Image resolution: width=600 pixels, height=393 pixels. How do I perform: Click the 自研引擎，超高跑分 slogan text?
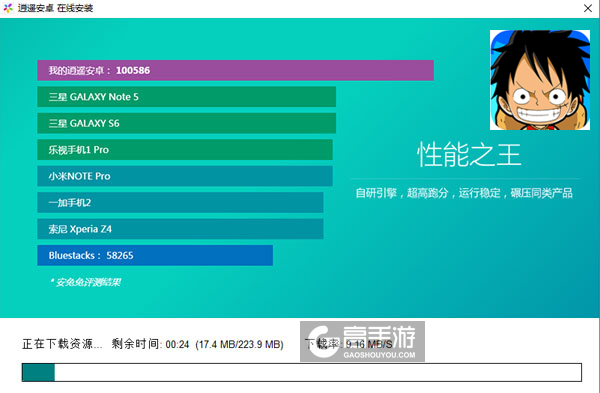point(464,193)
